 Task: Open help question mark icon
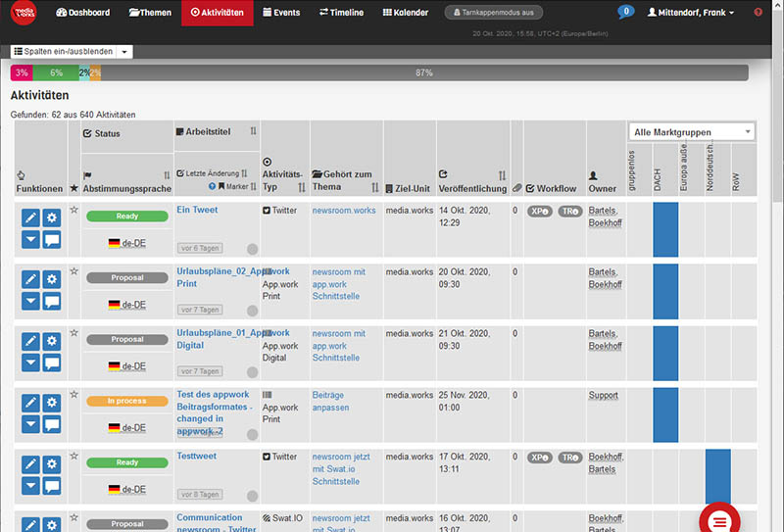pos(758,13)
